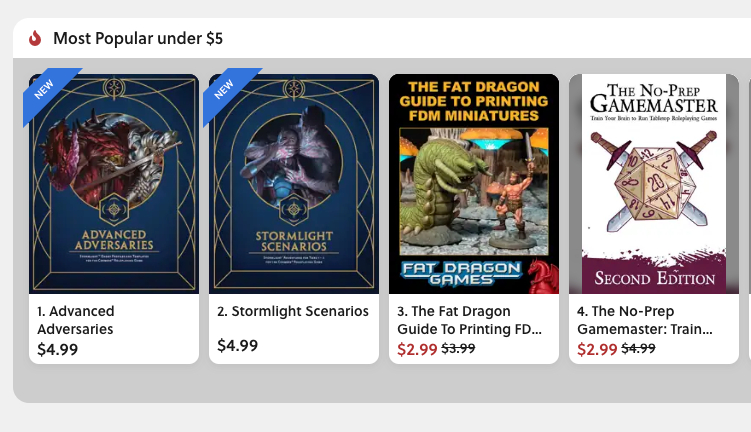Viewport: 751px width, 432px height.
Task: Click the red $2.99 Fat Dragon sale price
Action: 417,349
